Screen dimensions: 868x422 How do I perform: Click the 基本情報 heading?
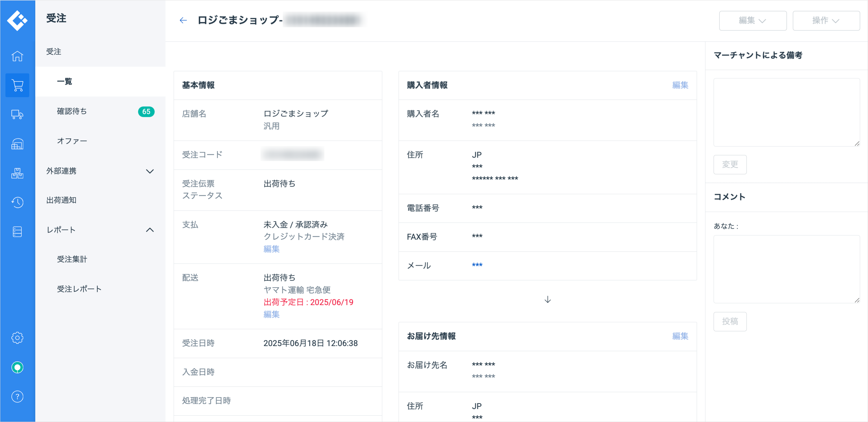click(x=198, y=85)
